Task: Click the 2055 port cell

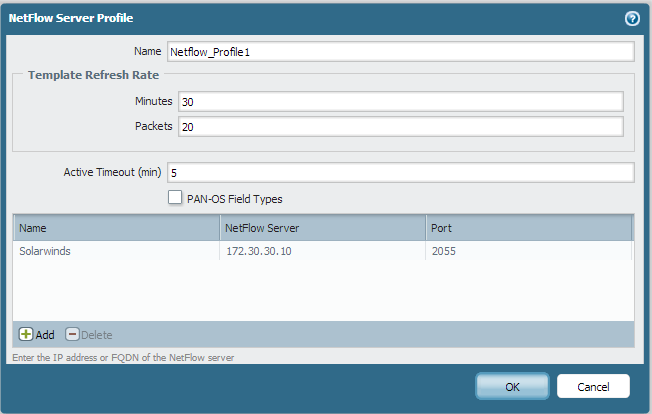Action: [443, 251]
